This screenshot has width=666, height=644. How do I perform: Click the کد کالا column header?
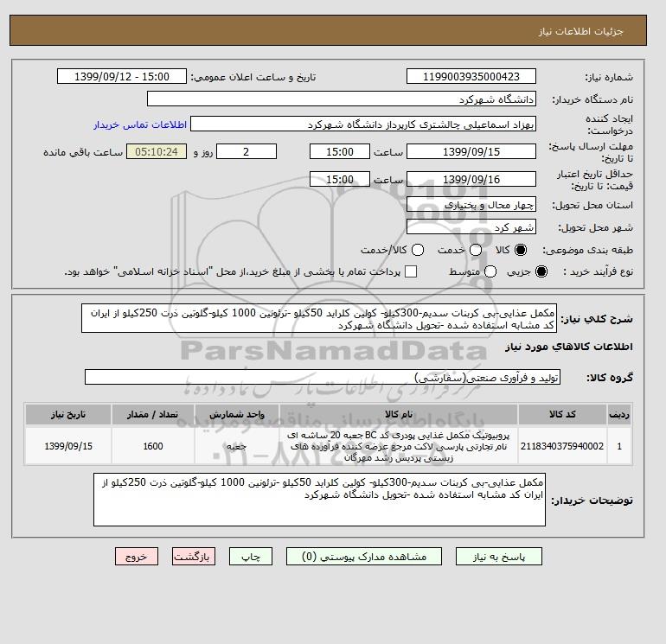click(x=562, y=414)
